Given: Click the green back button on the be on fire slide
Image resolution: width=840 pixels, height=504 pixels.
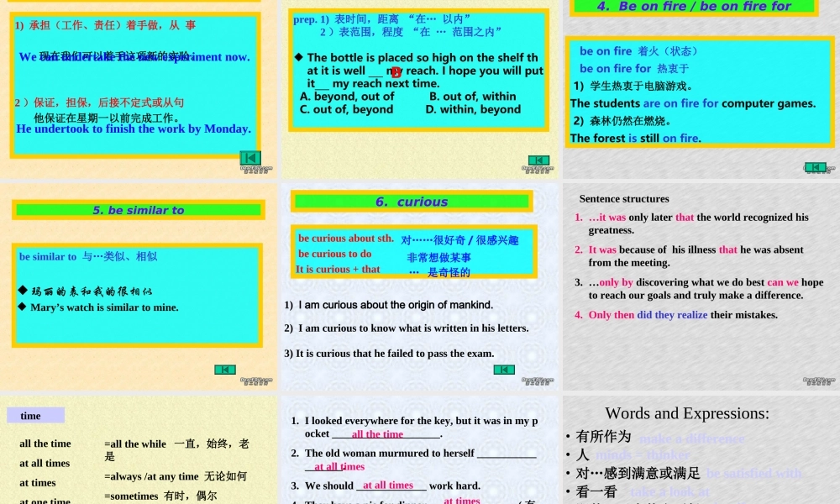Looking at the screenshot, I should point(816,167).
